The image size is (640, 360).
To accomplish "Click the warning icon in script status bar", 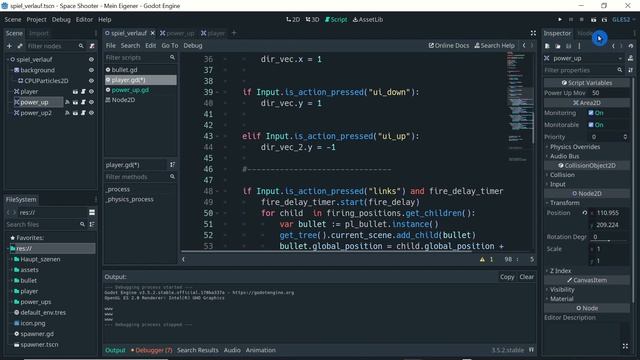I will [482, 259].
